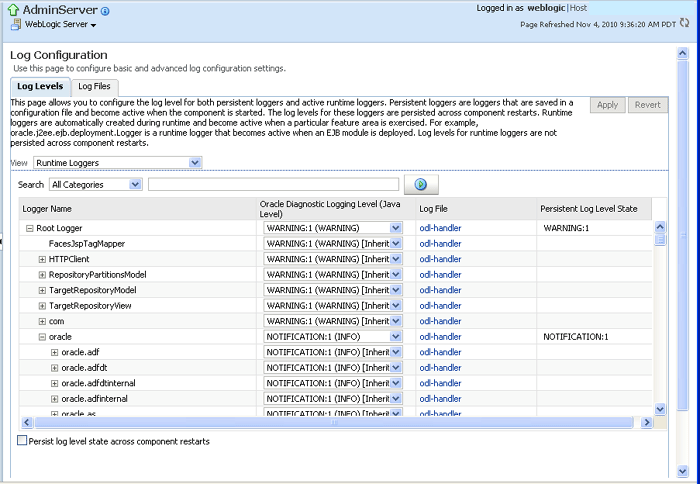Viewport: 700px width, 484px height.
Task: Refresh page using the circular arrows icon
Action: [684, 23]
